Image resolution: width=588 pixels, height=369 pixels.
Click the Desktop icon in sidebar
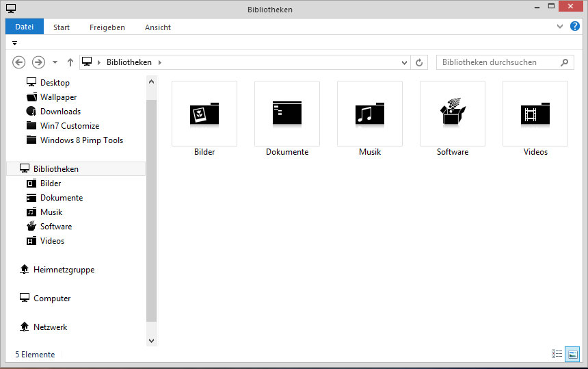tap(31, 82)
